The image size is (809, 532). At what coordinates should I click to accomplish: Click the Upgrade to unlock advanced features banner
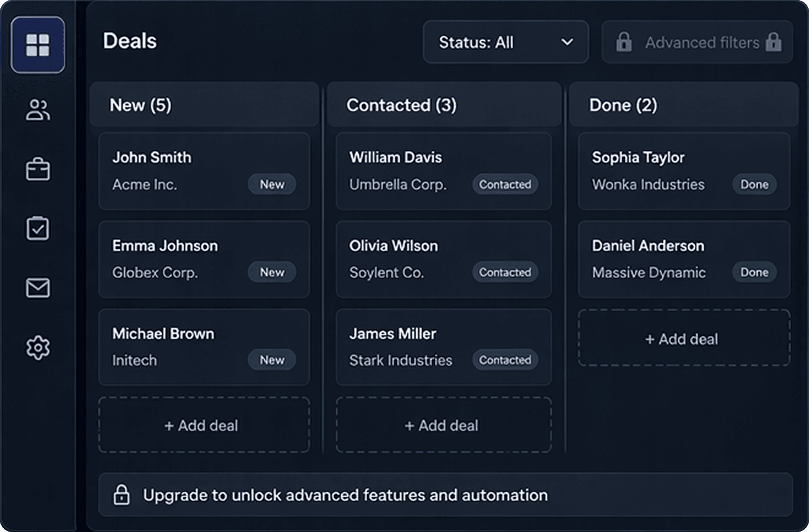tap(445, 495)
